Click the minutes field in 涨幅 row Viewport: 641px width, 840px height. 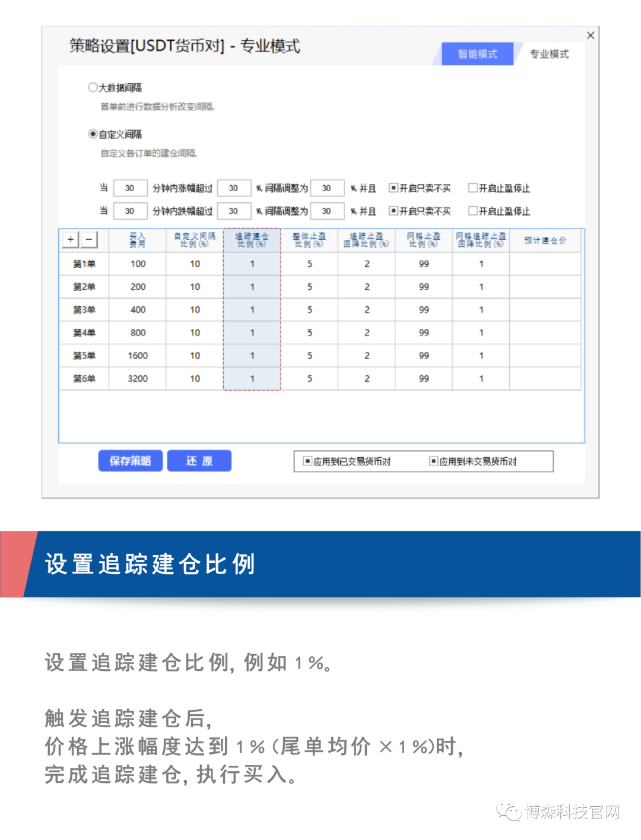(129, 188)
